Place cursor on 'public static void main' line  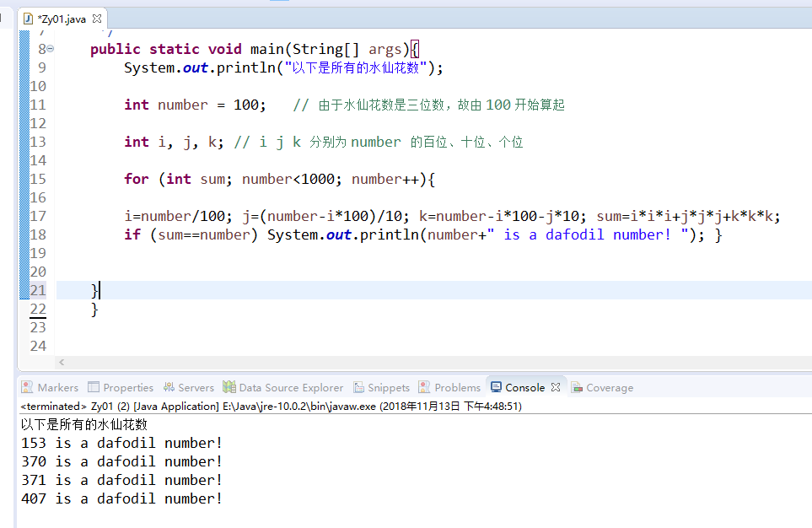point(255,49)
